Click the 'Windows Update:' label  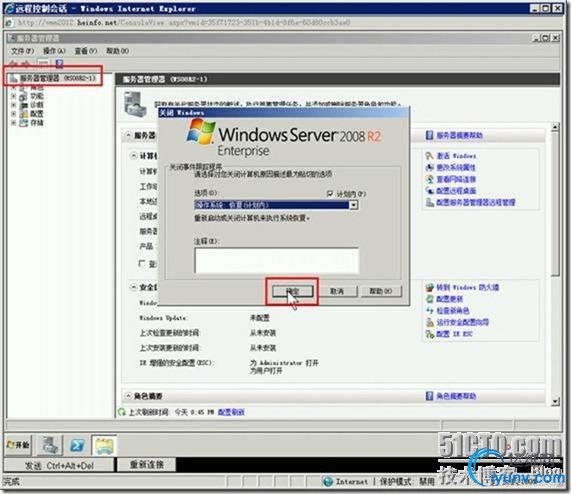click(164, 318)
